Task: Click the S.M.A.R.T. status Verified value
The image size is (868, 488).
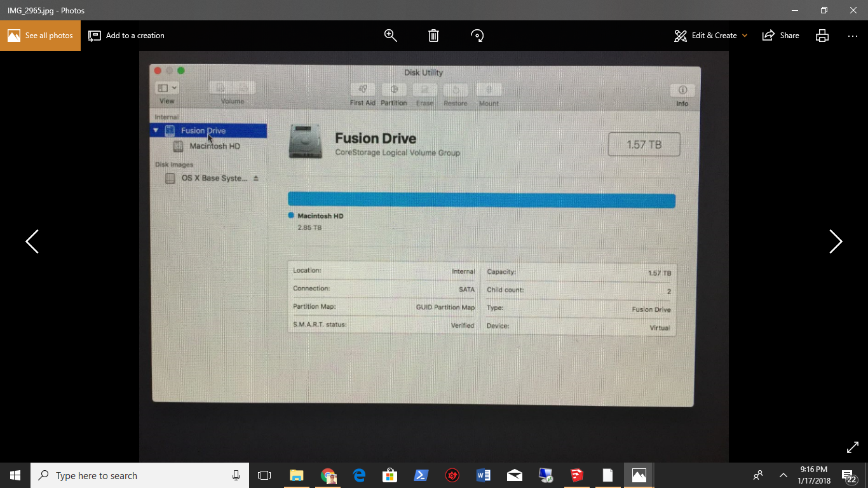Action: [463, 325]
